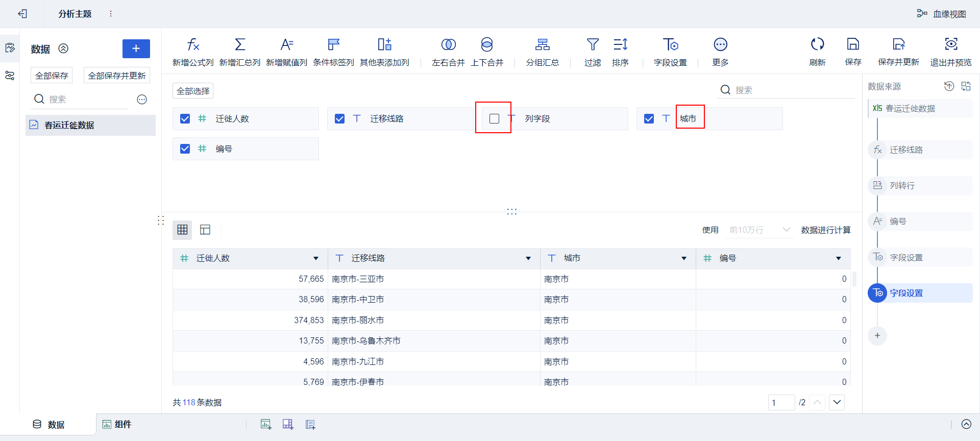The height and width of the screenshot is (441, 980).
Task: Switch to structure layout view
Action: (x=205, y=230)
